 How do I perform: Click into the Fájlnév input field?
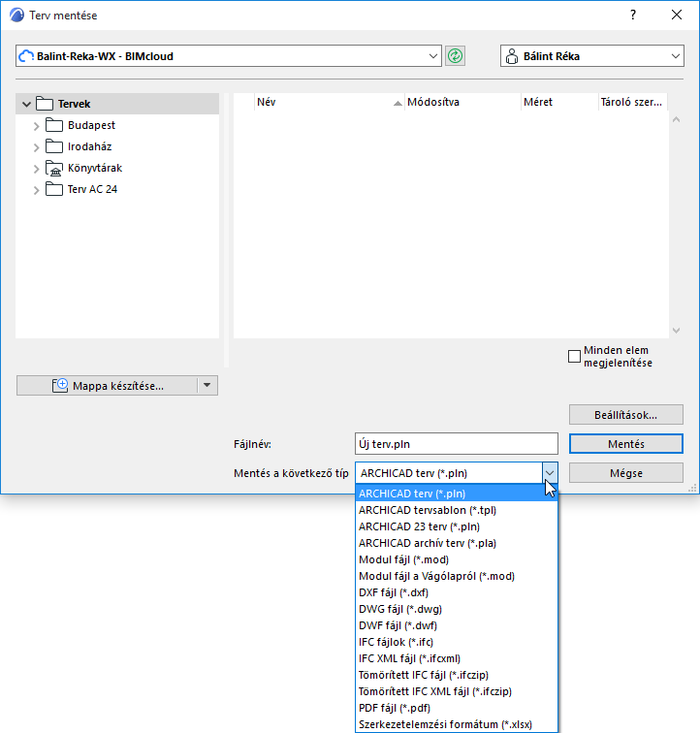[457, 444]
